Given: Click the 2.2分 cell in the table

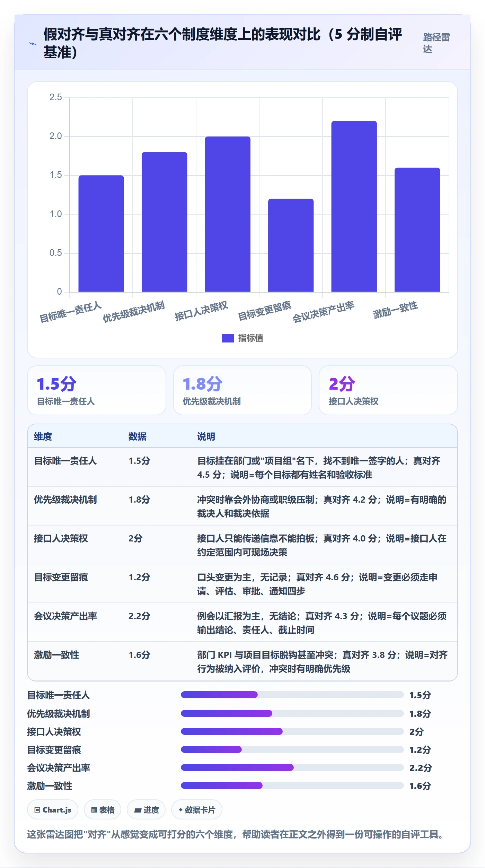Looking at the screenshot, I should pos(140,616).
